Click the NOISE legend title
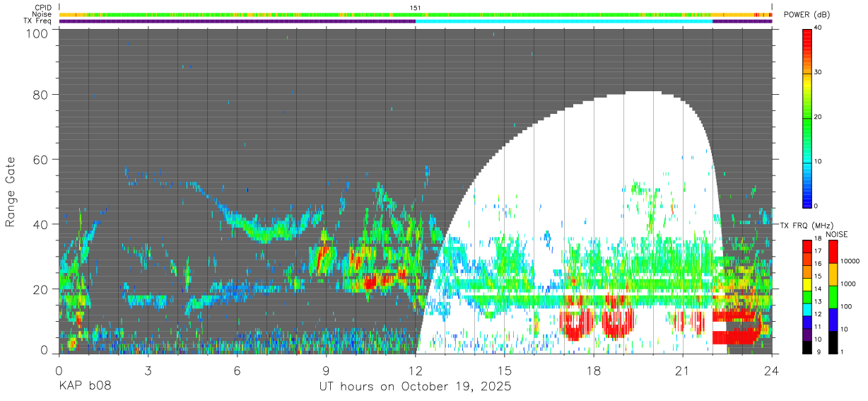 [x=838, y=234]
